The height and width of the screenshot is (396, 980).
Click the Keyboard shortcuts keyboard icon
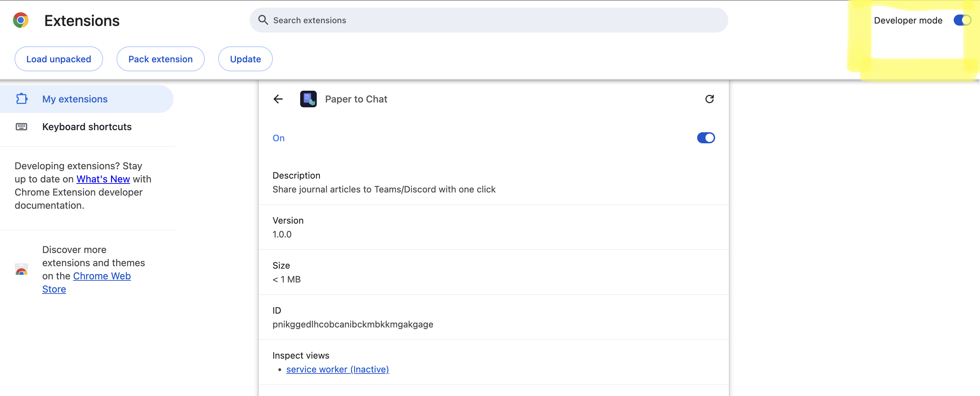21,126
